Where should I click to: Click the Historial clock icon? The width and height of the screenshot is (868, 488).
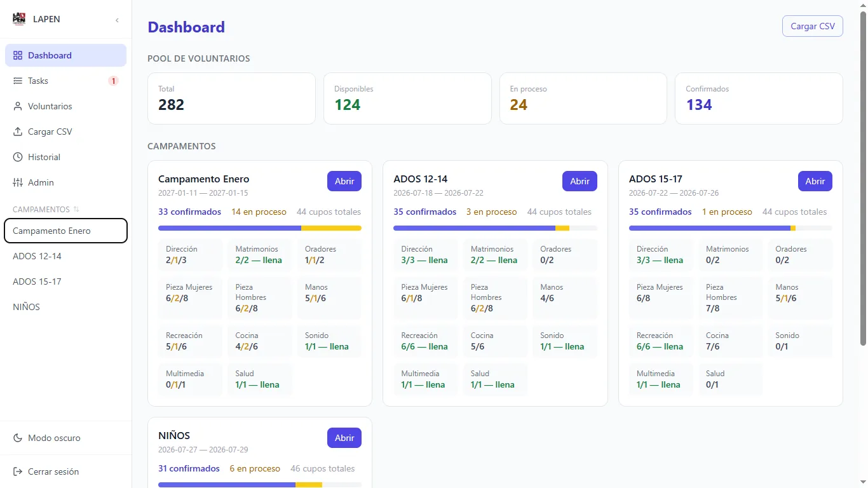tap(18, 157)
